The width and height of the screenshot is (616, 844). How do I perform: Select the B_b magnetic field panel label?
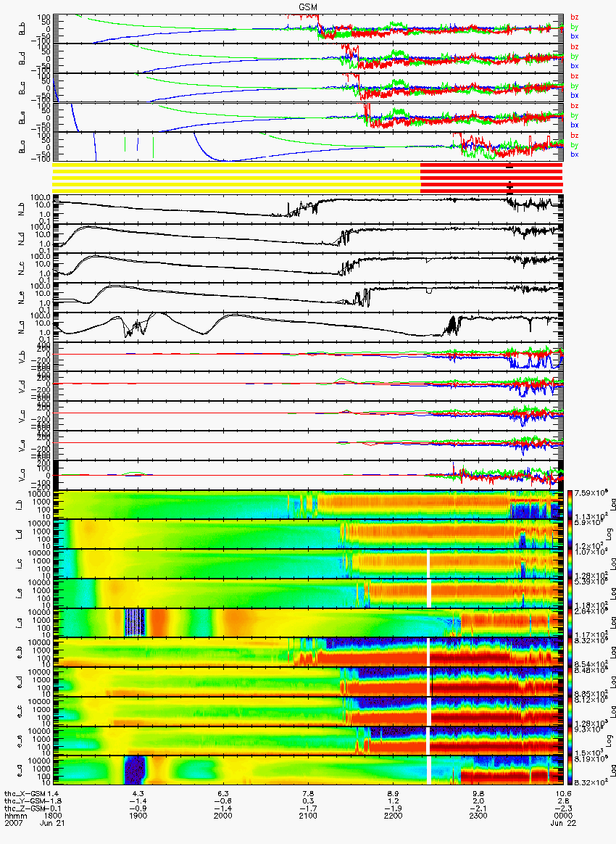click(22, 29)
